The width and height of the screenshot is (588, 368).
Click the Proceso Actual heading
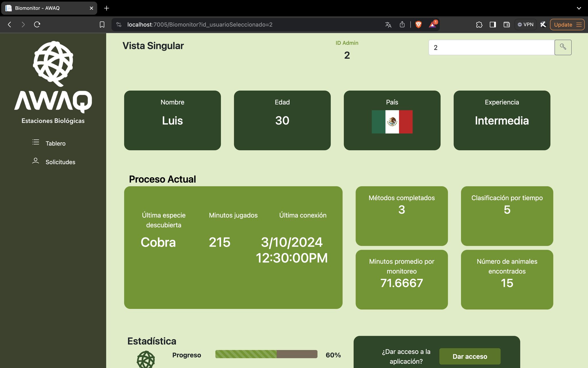(162, 179)
